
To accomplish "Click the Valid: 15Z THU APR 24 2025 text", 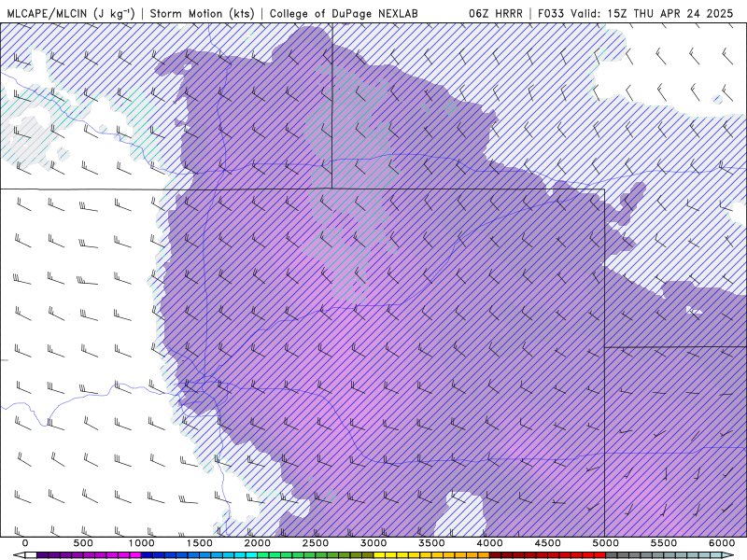I will [652, 13].
